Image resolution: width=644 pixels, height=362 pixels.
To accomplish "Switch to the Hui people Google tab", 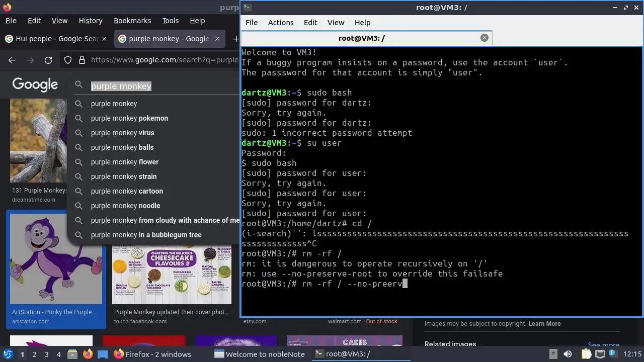I will coord(55,39).
